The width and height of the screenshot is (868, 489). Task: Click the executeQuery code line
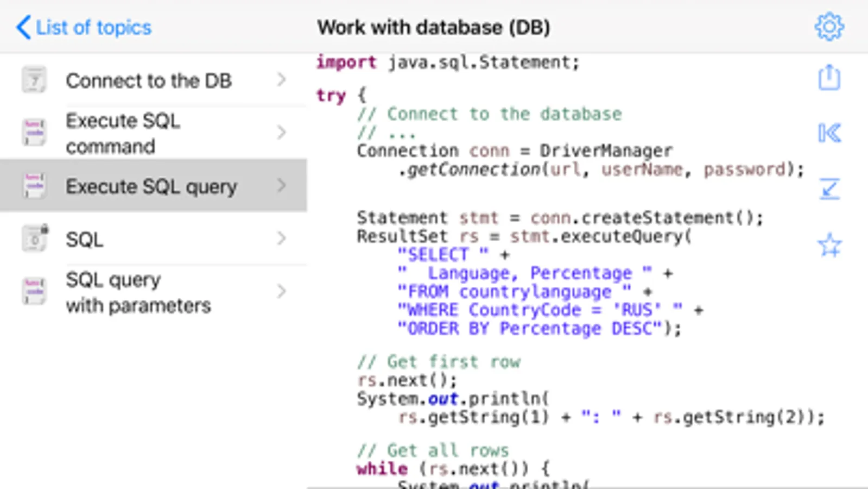pos(524,236)
